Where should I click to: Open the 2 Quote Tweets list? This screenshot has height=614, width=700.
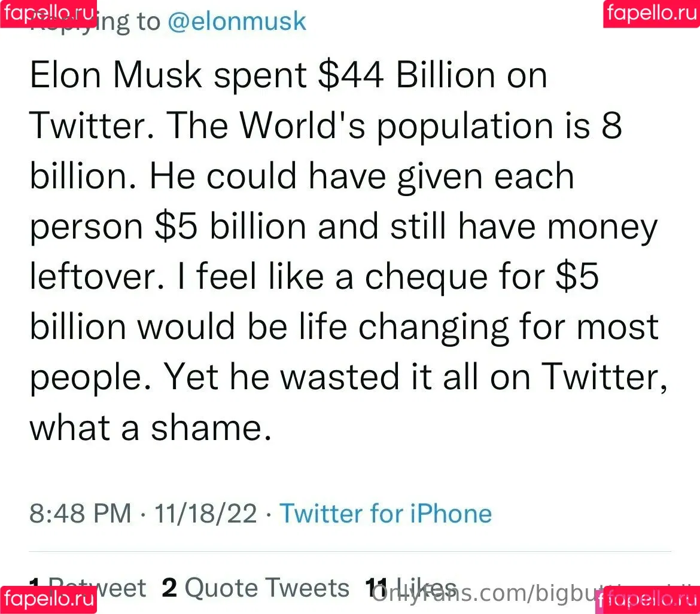(255, 588)
